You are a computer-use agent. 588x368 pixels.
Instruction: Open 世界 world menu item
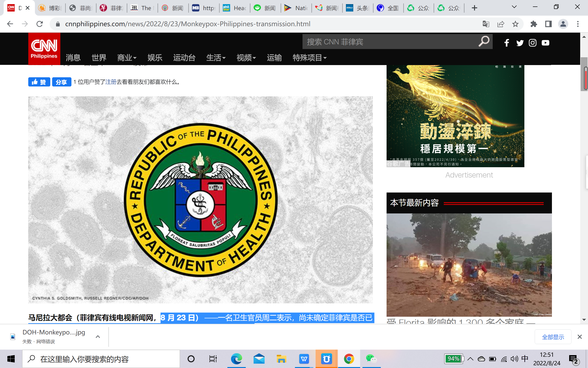[x=99, y=58]
